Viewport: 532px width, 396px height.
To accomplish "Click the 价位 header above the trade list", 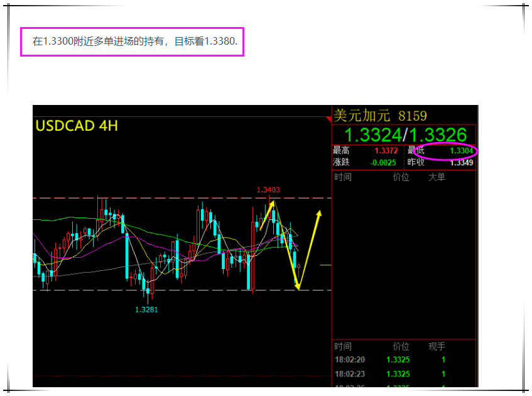I will pyautogui.click(x=401, y=346).
